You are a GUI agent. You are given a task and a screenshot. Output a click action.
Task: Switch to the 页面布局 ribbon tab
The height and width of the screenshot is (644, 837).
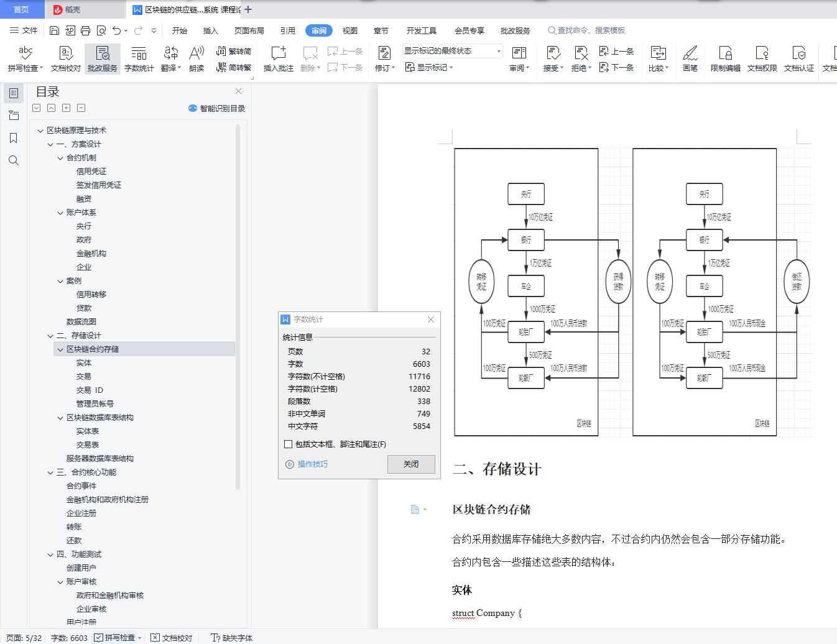click(249, 30)
